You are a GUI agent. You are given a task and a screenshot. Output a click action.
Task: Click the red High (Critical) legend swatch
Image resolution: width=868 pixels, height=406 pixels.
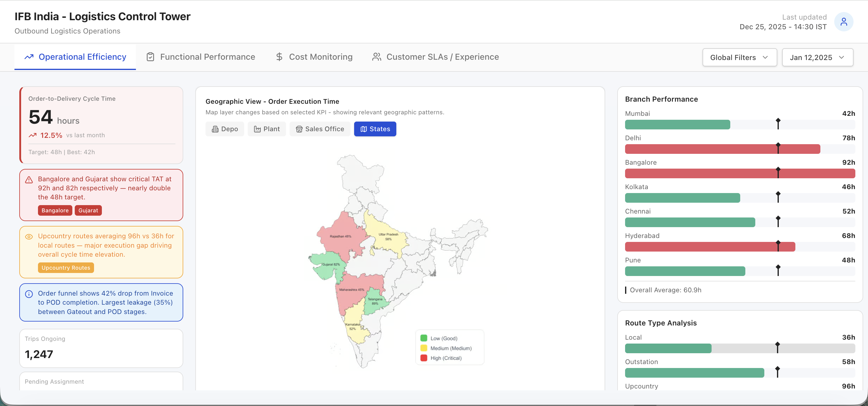(423, 358)
